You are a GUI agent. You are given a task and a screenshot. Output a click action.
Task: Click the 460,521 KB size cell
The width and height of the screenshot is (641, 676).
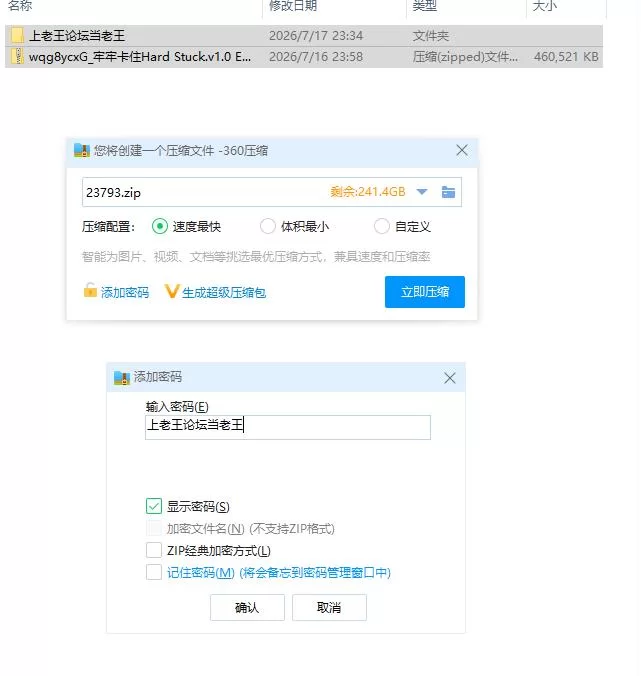pos(566,57)
